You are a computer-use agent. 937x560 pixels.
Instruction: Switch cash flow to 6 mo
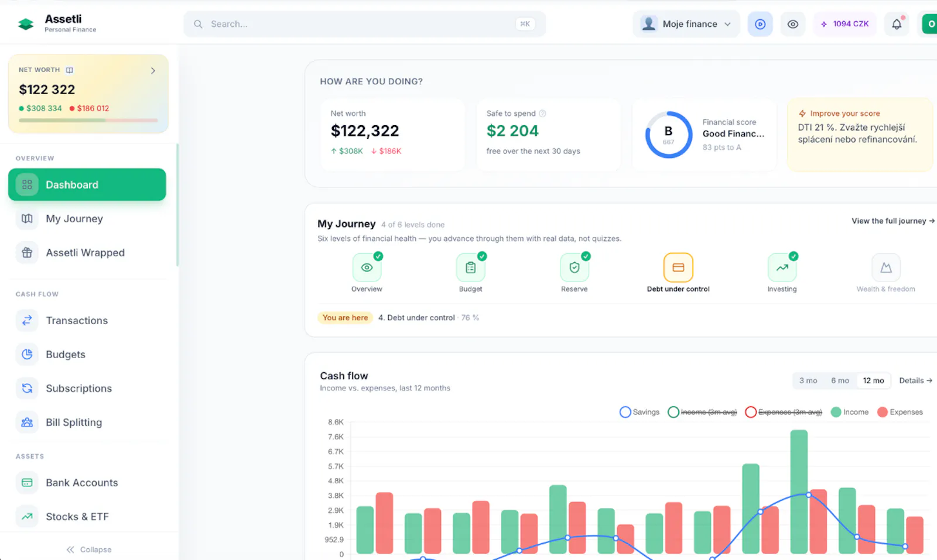840,380
